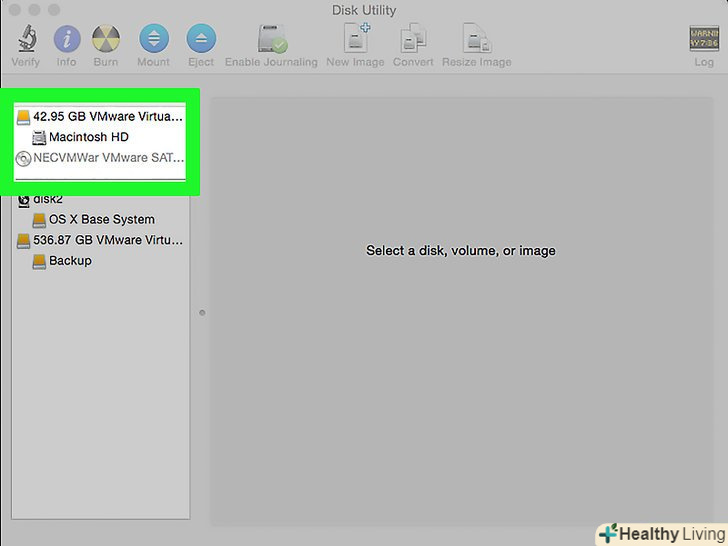This screenshot has width=728, height=546.
Task: Click the Resize Image icon
Action: coord(477,37)
